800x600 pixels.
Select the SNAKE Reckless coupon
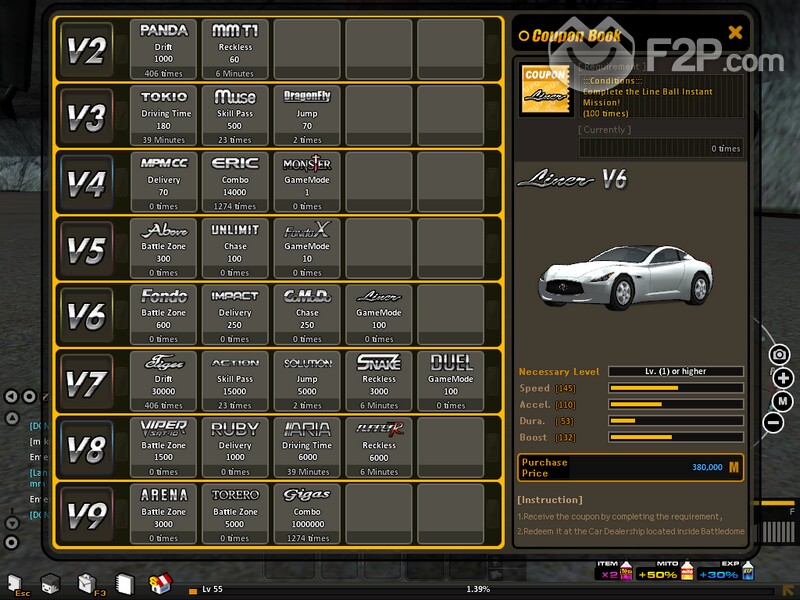click(379, 381)
